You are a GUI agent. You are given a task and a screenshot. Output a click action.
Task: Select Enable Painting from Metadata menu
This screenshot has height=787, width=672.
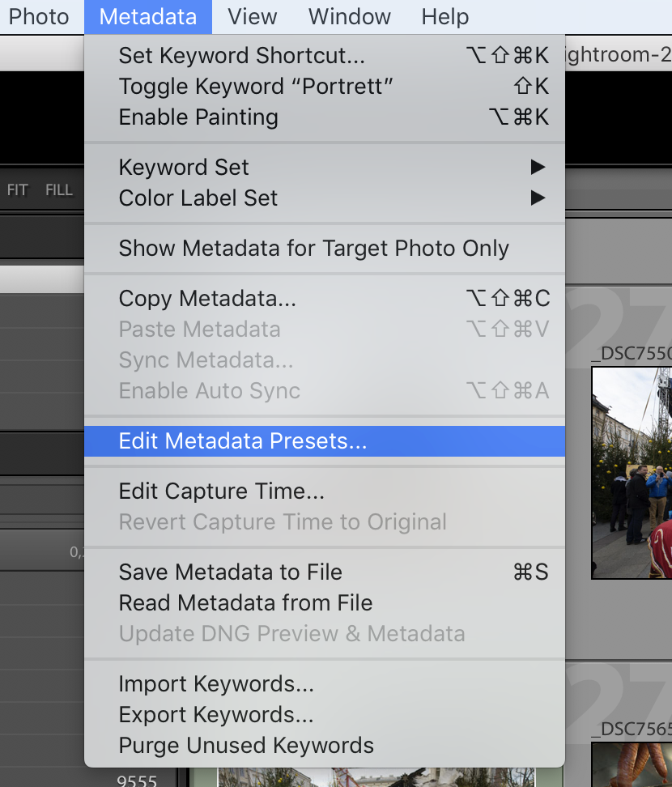198,117
